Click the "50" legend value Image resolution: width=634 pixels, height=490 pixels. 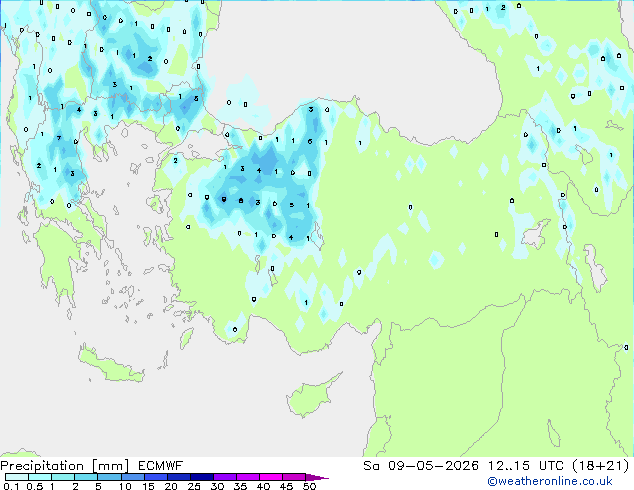309,486
